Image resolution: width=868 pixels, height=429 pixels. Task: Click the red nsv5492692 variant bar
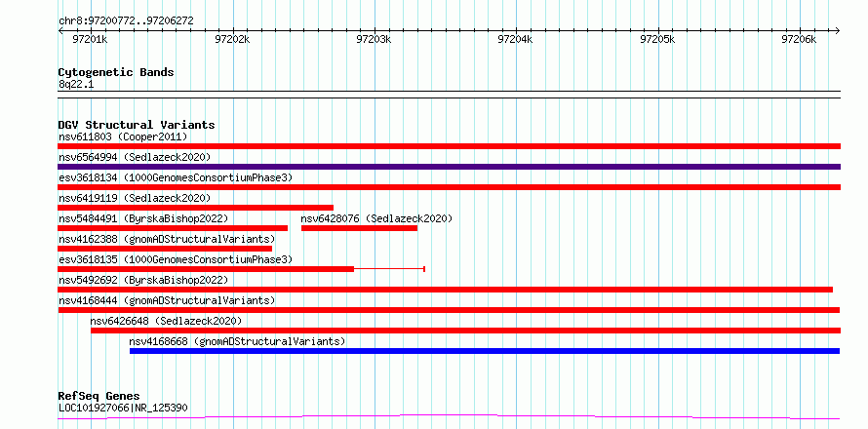point(445,290)
